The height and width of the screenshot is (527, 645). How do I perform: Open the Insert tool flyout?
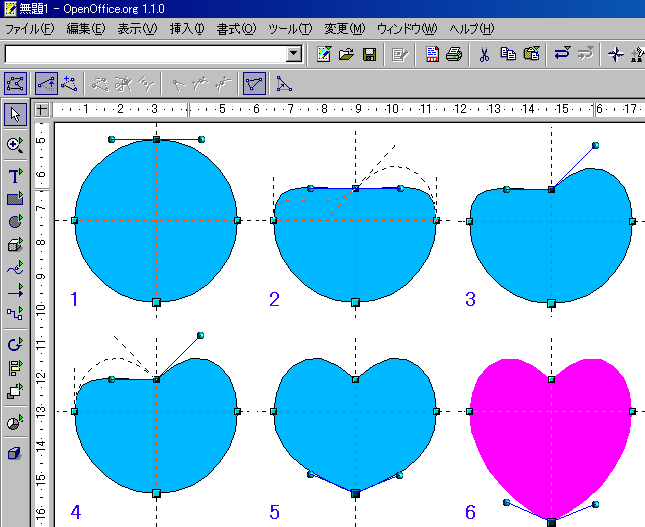coord(16,422)
